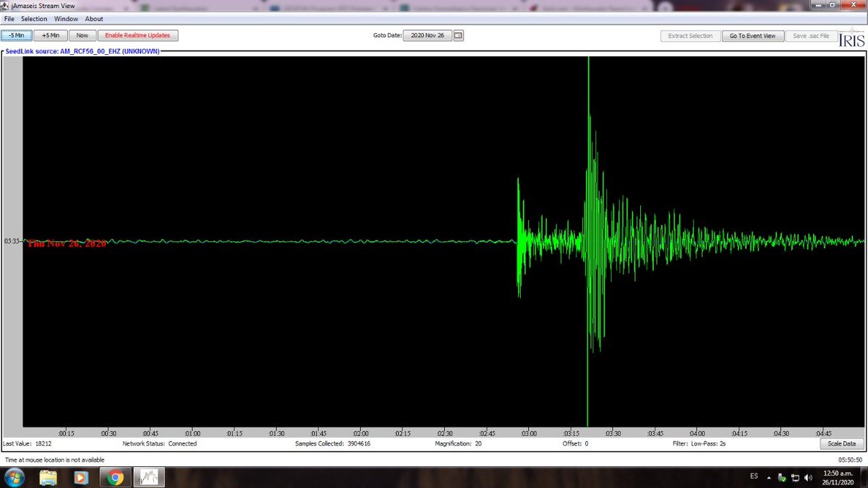The width and height of the screenshot is (868, 488).
Task: Launch the media player taskbar icon
Action: (81, 477)
